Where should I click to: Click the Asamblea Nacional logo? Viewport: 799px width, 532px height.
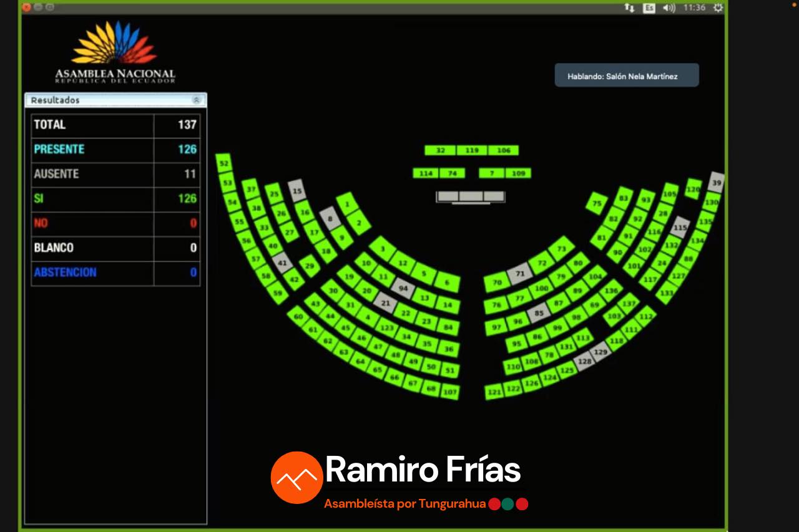pyautogui.click(x=115, y=52)
